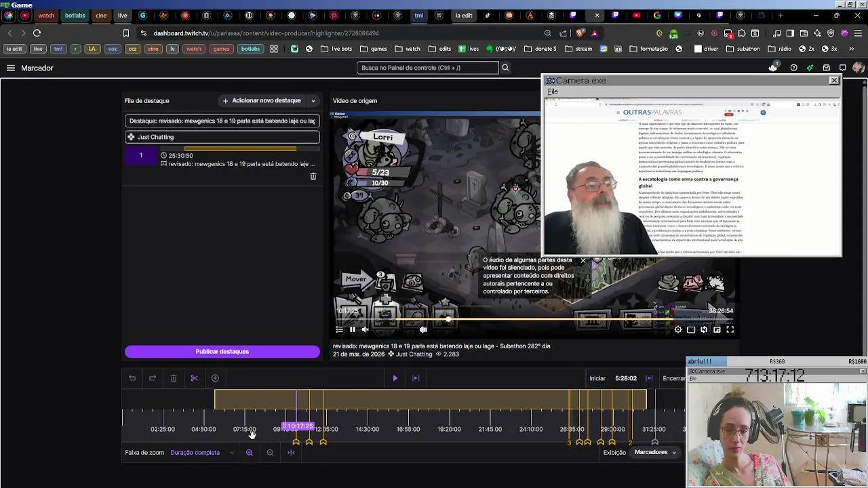Skip to the segment end in the timeline toolbar
Image resolution: width=868 pixels, height=488 pixels.
click(x=416, y=378)
